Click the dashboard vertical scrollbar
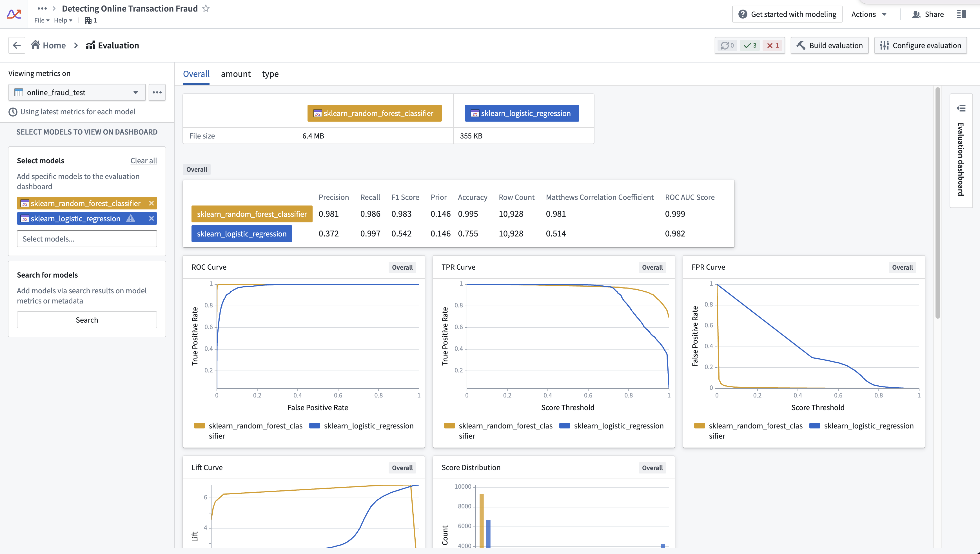 point(937,203)
